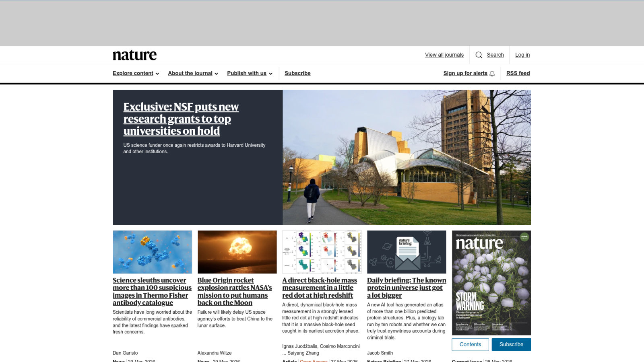Open Blue Origin rocket explosion article
Image resolution: width=644 pixels, height=362 pixels.
coord(235,291)
